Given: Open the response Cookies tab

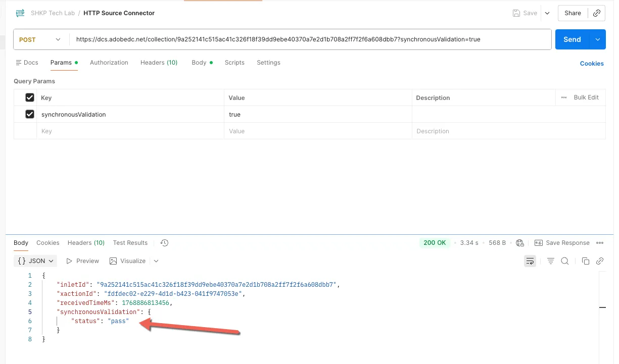Looking at the screenshot, I should click(x=48, y=243).
